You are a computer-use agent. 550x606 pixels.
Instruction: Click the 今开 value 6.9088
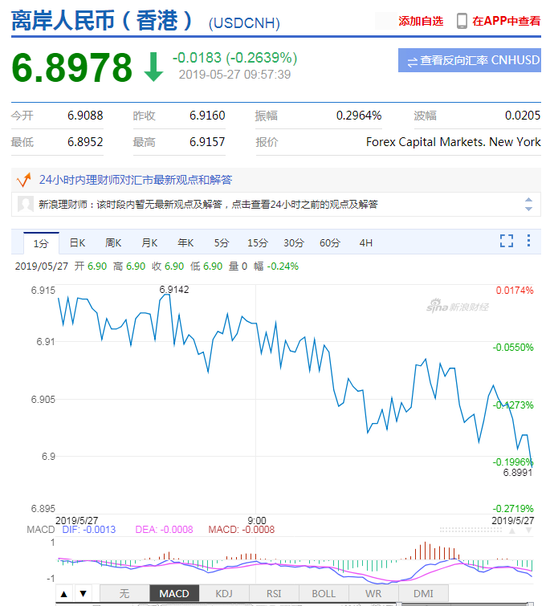pyautogui.click(x=85, y=116)
